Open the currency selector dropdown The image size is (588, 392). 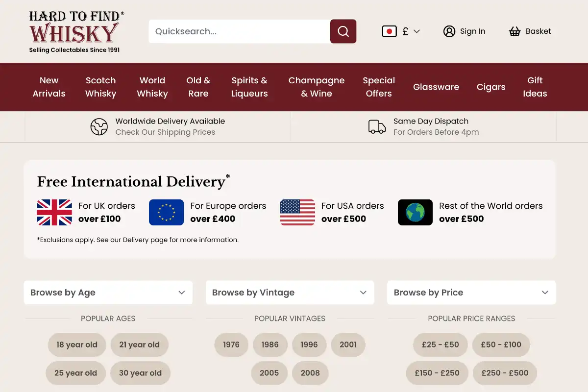click(402, 31)
